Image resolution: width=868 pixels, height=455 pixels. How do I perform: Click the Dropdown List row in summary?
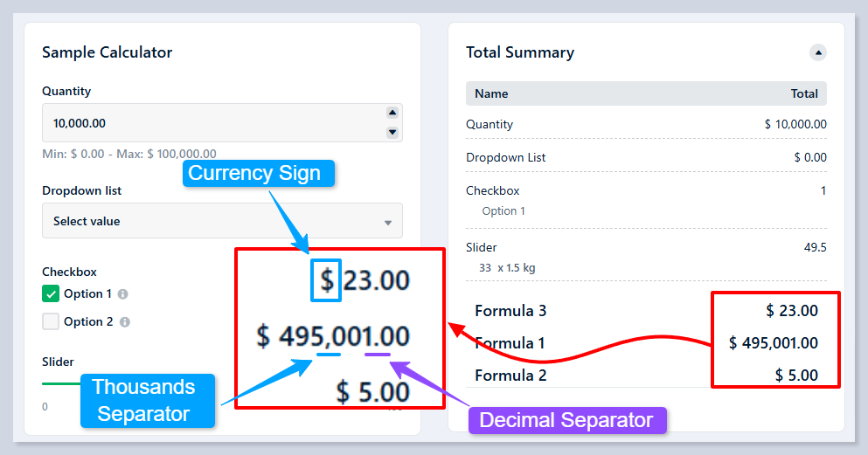[x=506, y=157]
